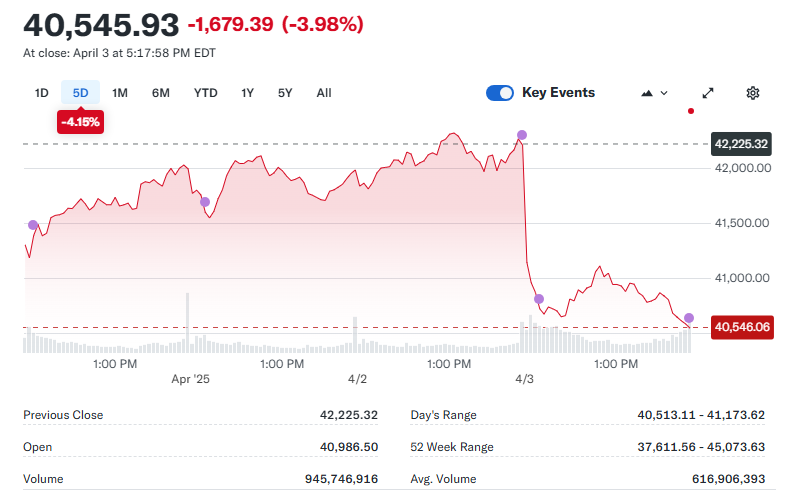795x492 pixels.
Task: Switch to the 1M range
Action: (x=120, y=93)
